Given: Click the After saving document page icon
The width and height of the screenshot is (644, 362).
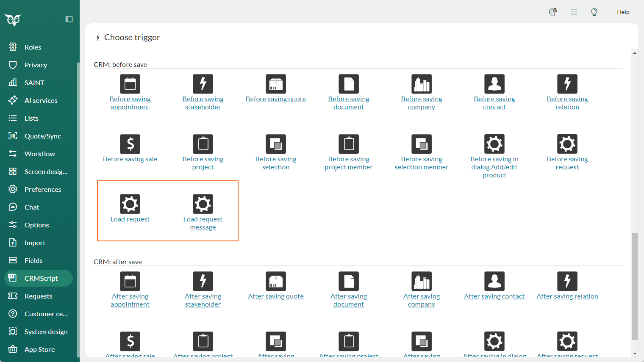Looking at the screenshot, I should point(349,281).
